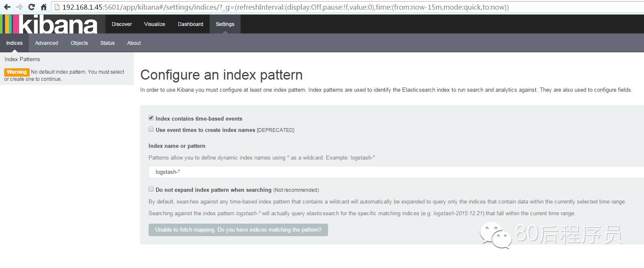Viewport: 644px width, 268px height.
Task: Focus the browser address bar URL
Action: point(285,7)
